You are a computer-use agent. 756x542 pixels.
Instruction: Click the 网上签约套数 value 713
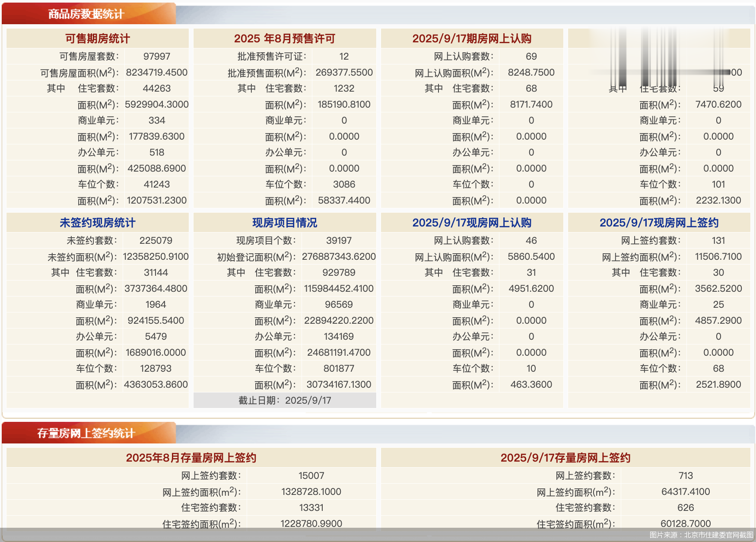tap(686, 475)
